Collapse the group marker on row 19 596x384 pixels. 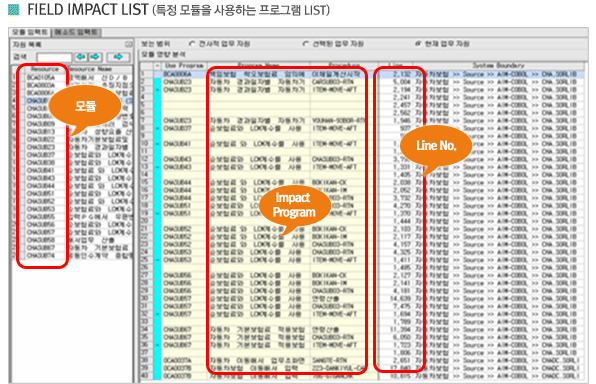point(158,214)
